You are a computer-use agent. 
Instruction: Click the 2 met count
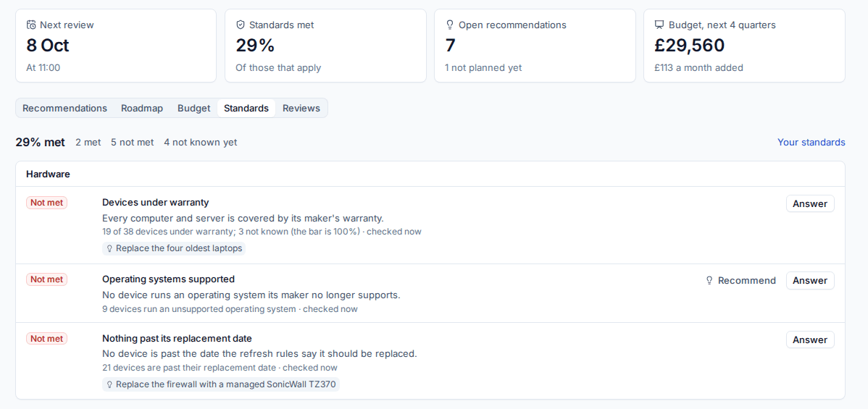coord(88,142)
